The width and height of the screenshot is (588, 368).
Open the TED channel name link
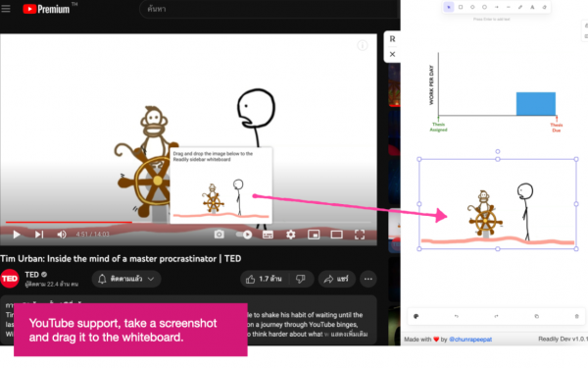32,275
